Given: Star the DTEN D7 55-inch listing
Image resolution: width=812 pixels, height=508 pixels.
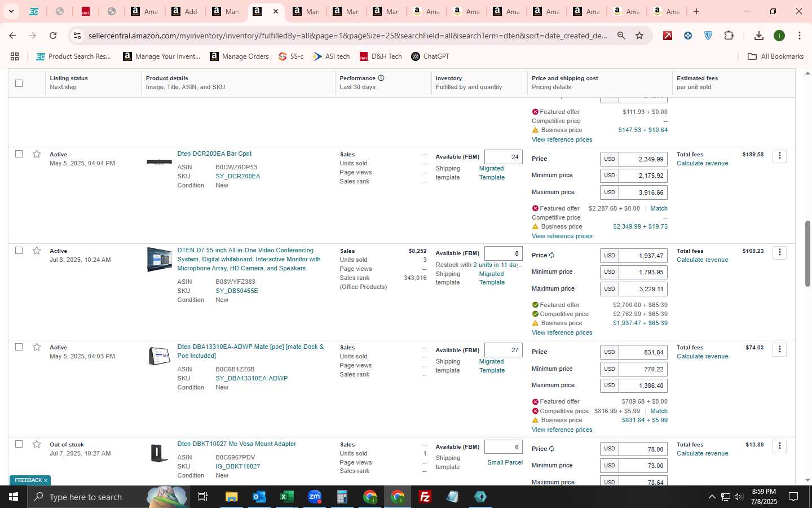Looking at the screenshot, I should tap(37, 251).
